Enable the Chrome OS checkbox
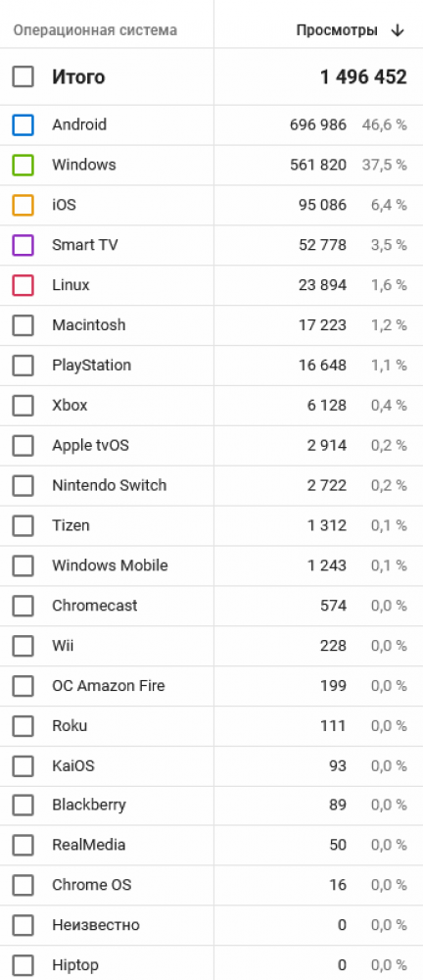This screenshot has height=980, width=423. point(23,885)
